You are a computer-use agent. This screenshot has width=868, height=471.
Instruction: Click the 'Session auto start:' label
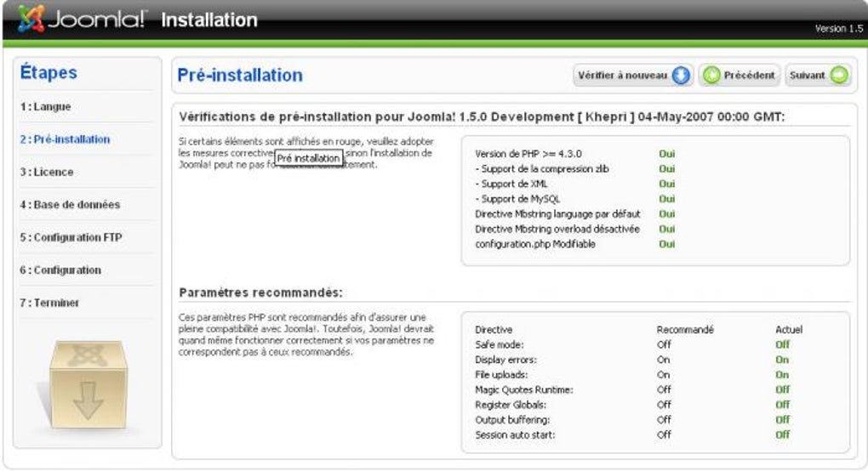[x=515, y=434]
